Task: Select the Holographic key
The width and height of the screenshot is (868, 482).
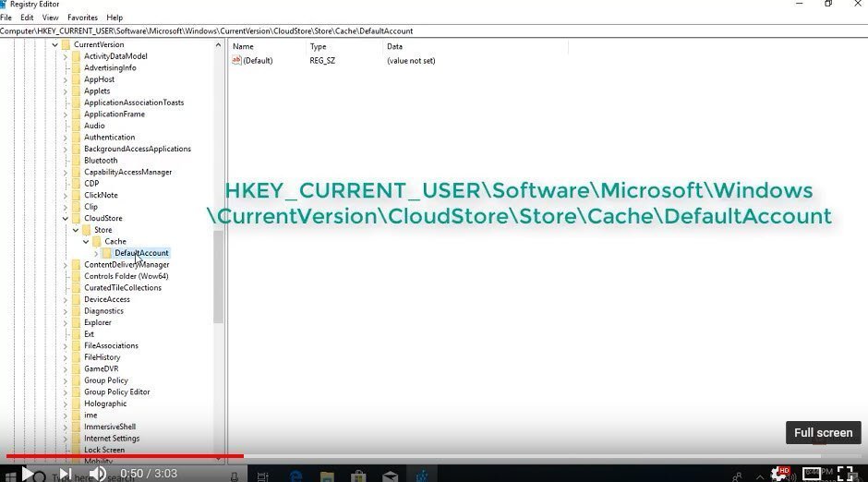Action: pyautogui.click(x=105, y=404)
